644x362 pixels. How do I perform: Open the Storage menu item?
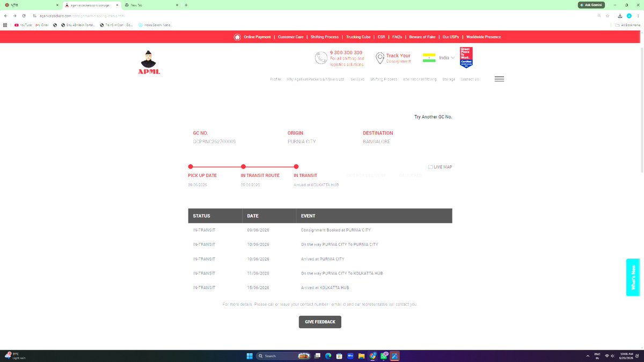449,79
